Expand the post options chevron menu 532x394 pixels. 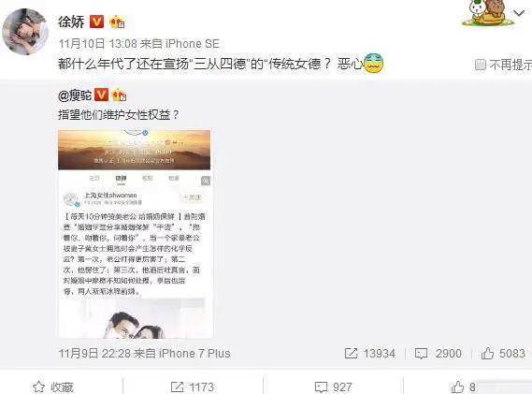[519, 14]
